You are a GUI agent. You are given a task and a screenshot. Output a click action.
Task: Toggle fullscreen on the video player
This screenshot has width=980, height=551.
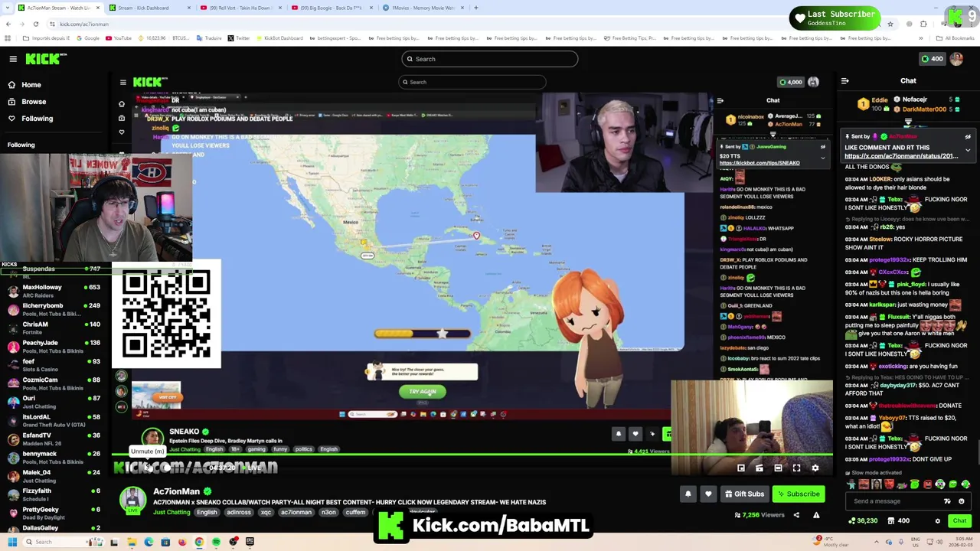tap(796, 468)
